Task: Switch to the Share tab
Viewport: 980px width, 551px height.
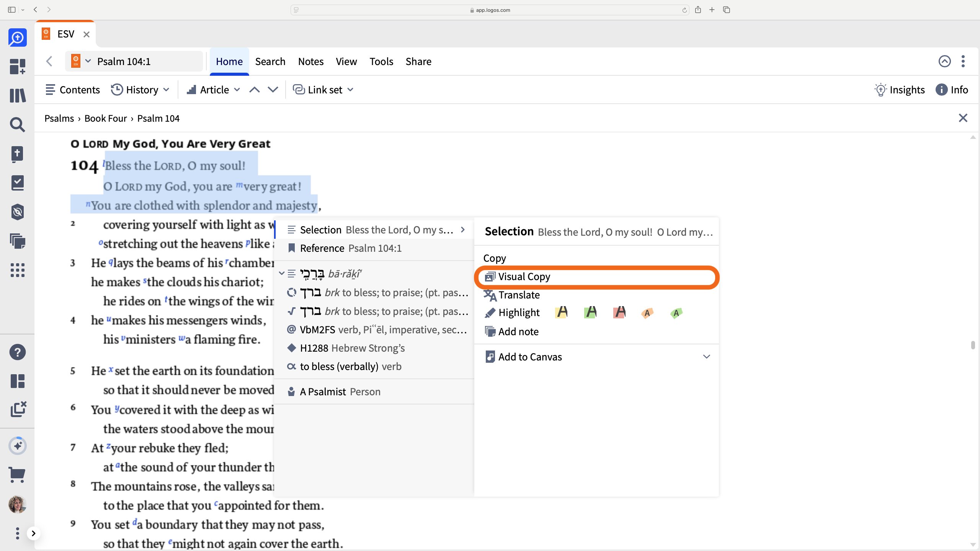Action: (x=418, y=62)
